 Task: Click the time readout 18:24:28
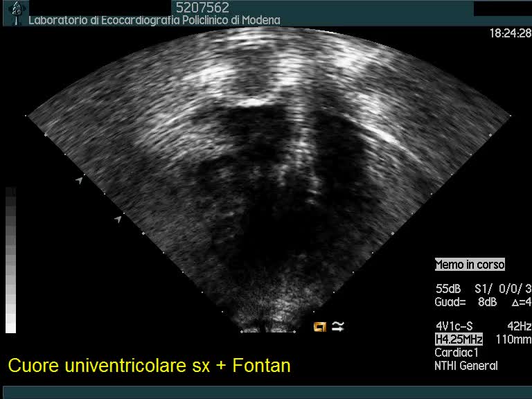(x=511, y=33)
